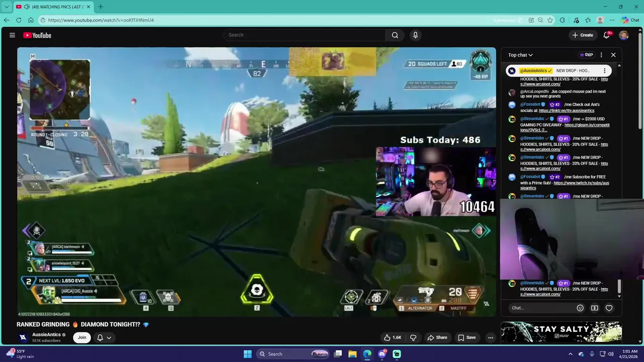Open Discord from the taskbar
The image size is (644, 362).
(x=382, y=354)
